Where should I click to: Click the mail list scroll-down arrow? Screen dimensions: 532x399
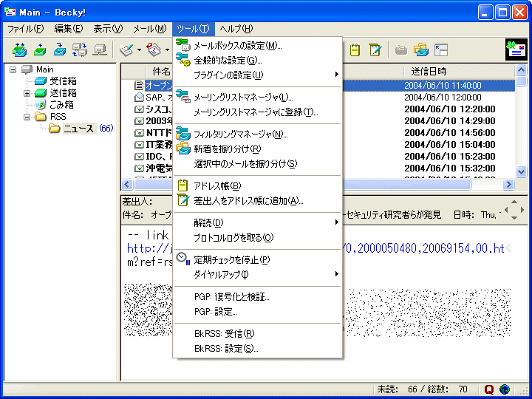coord(522,171)
